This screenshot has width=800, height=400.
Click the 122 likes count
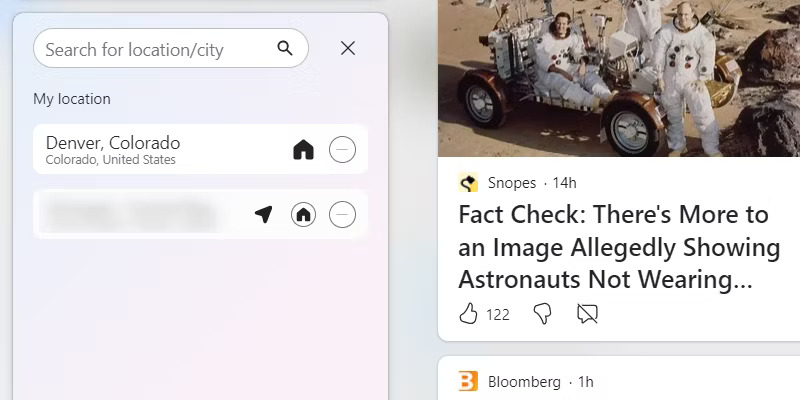tap(498, 314)
